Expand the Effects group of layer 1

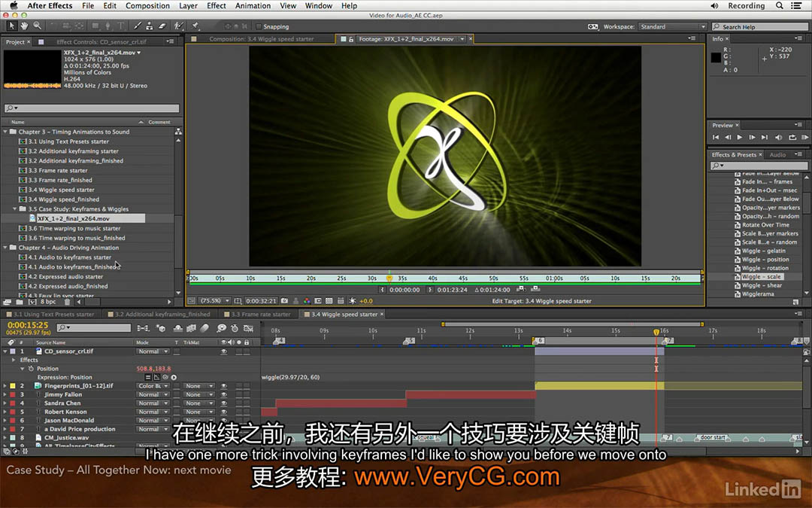click(14, 360)
